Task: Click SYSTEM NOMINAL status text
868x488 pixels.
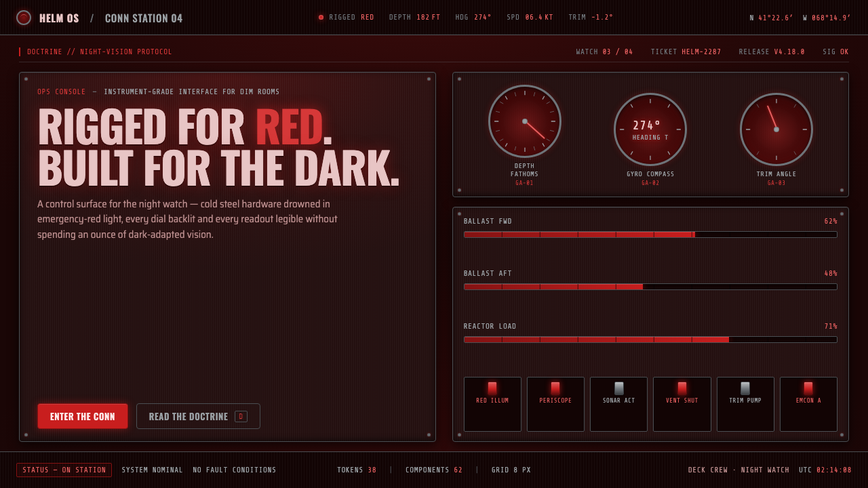Action: click(x=153, y=470)
